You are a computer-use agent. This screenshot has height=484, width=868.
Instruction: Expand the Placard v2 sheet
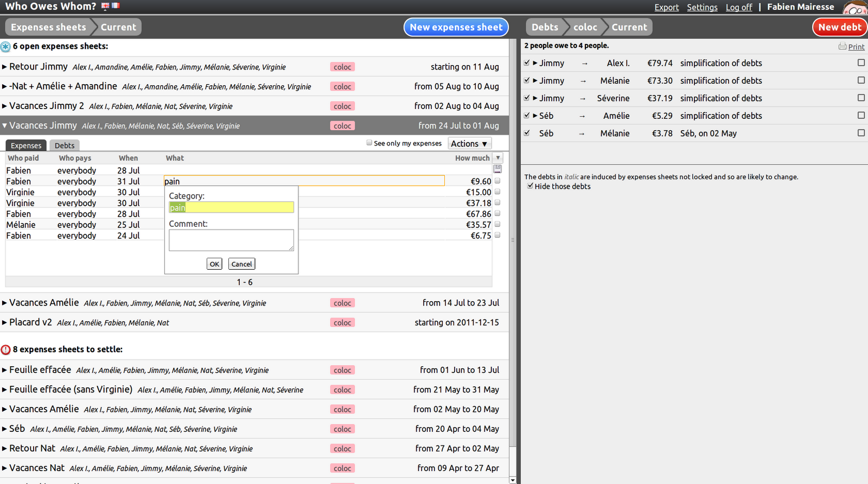pyautogui.click(x=4, y=322)
